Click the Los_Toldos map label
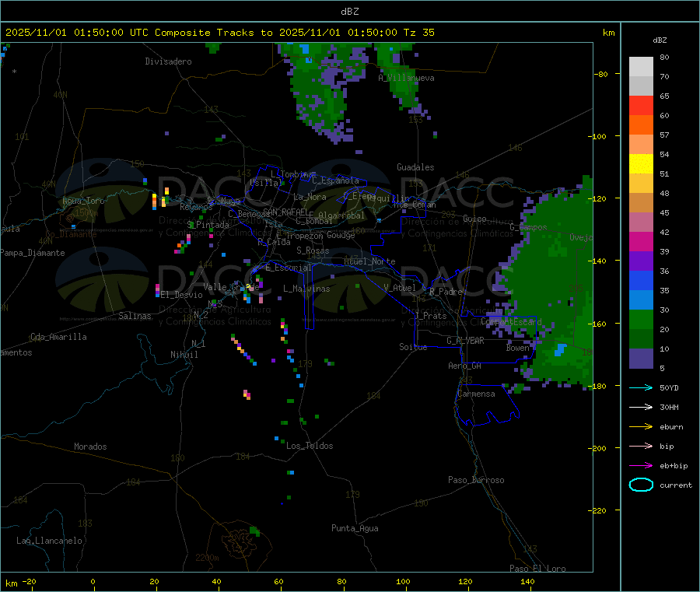Screen dimensions: 700x592 (310, 446)
